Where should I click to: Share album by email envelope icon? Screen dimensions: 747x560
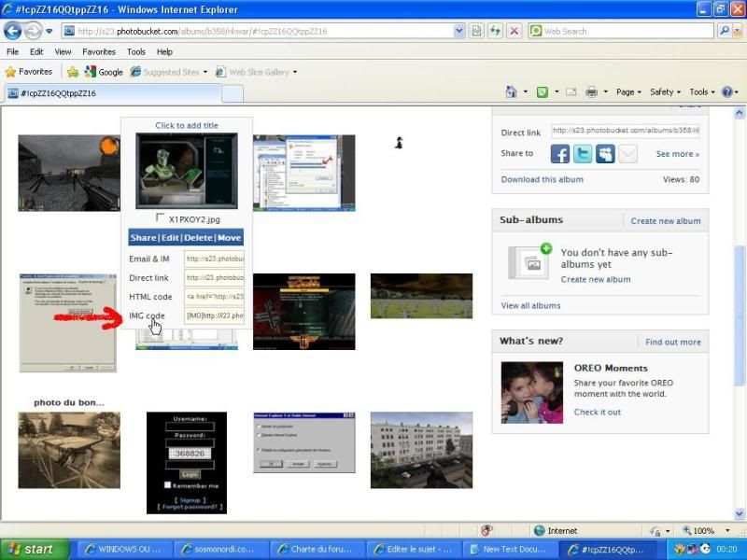[x=627, y=154]
